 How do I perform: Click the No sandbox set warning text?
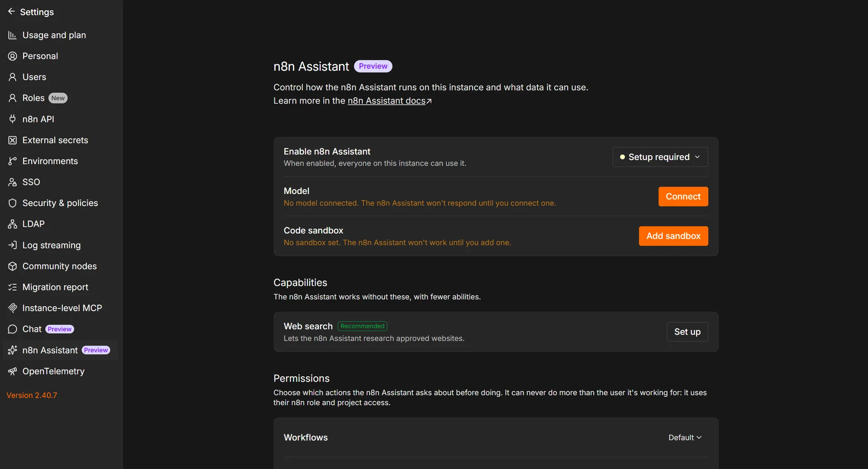click(397, 243)
